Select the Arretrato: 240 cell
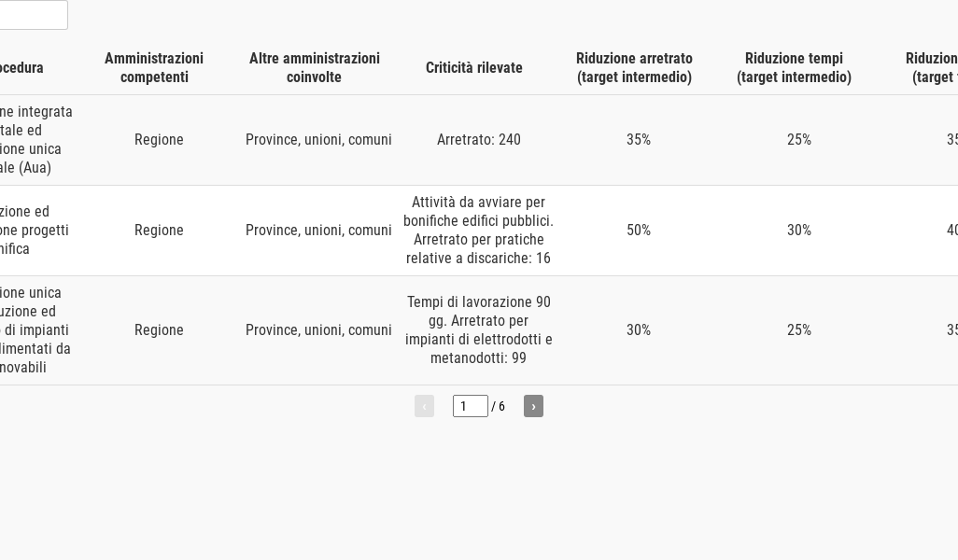This screenshot has height=560, width=958. coord(478,140)
